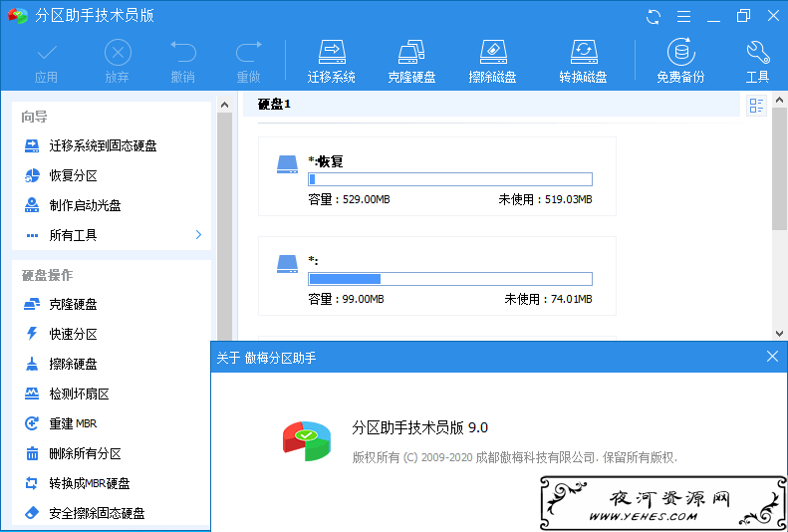The width and height of the screenshot is (788, 532).
Task: Click the Undo (撤销) arrow icon
Action: click(x=183, y=52)
